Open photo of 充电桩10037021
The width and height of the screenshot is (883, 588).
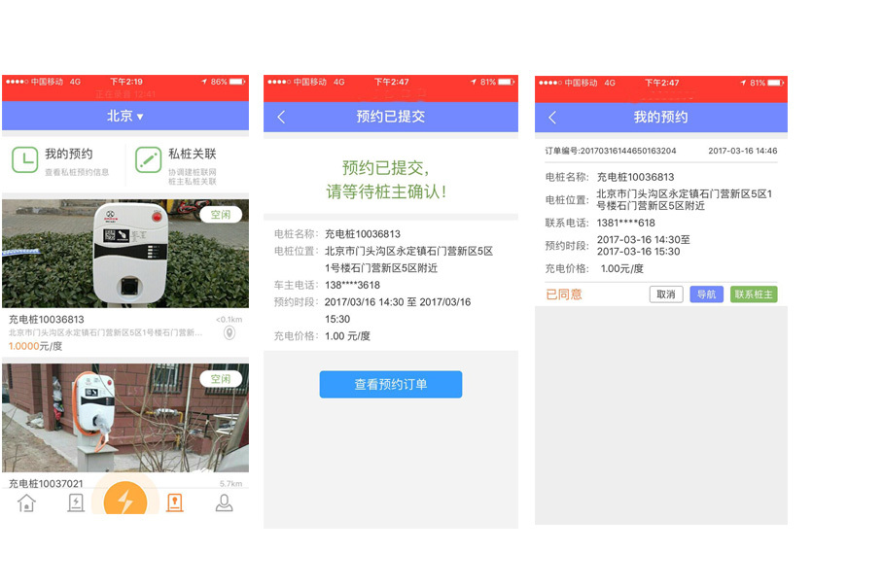pyautogui.click(x=124, y=418)
